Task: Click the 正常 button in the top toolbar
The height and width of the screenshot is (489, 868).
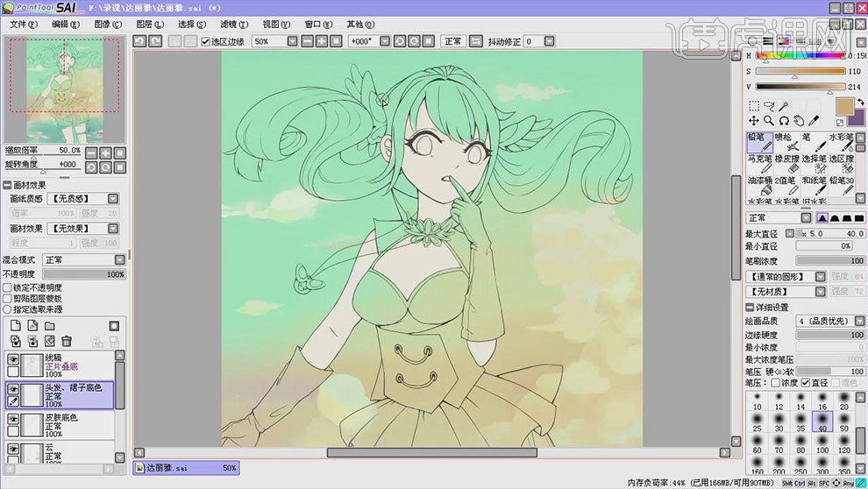Action: coord(452,41)
